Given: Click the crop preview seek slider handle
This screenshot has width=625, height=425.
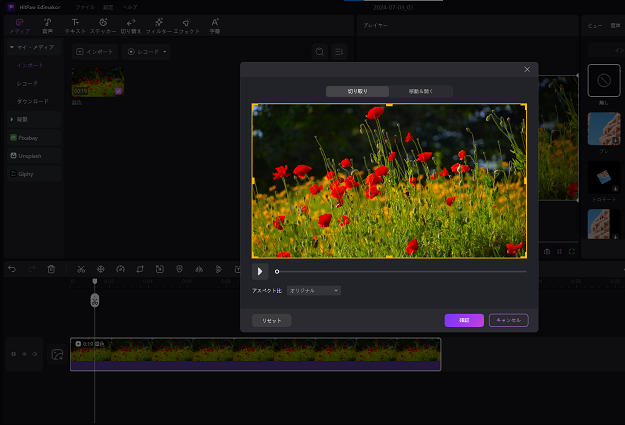Looking at the screenshot, I should [277, 271].
